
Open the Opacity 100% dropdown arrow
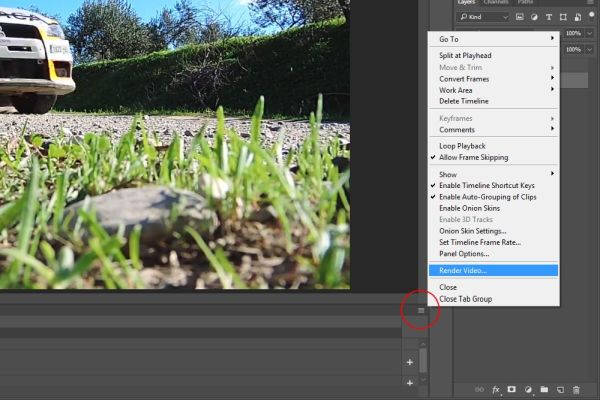[590, 33]
